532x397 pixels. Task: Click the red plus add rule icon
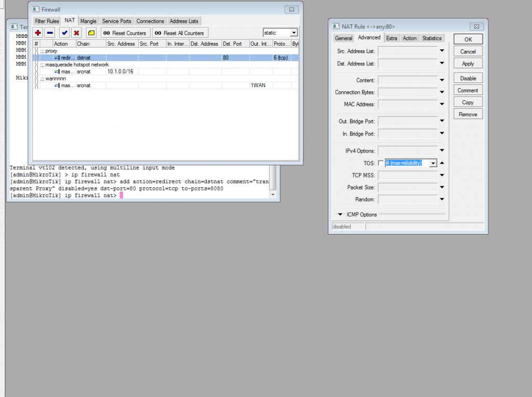pyautogui.click(x=38, y=33)
